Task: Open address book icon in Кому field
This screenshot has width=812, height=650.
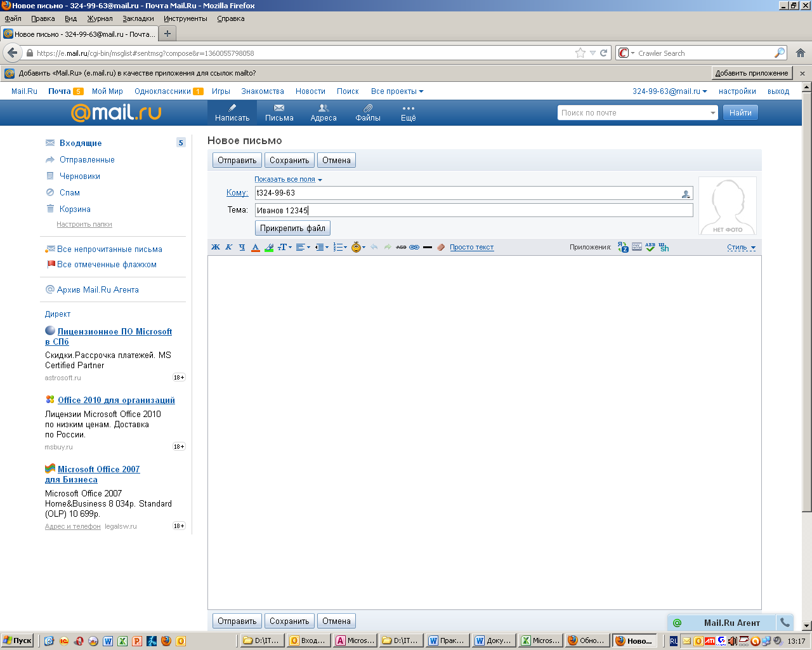Action: pos(686,194)
